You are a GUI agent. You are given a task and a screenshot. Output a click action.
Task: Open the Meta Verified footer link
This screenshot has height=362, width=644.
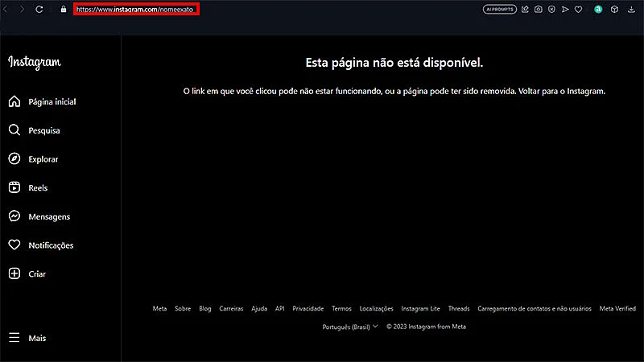pos(617,308)
